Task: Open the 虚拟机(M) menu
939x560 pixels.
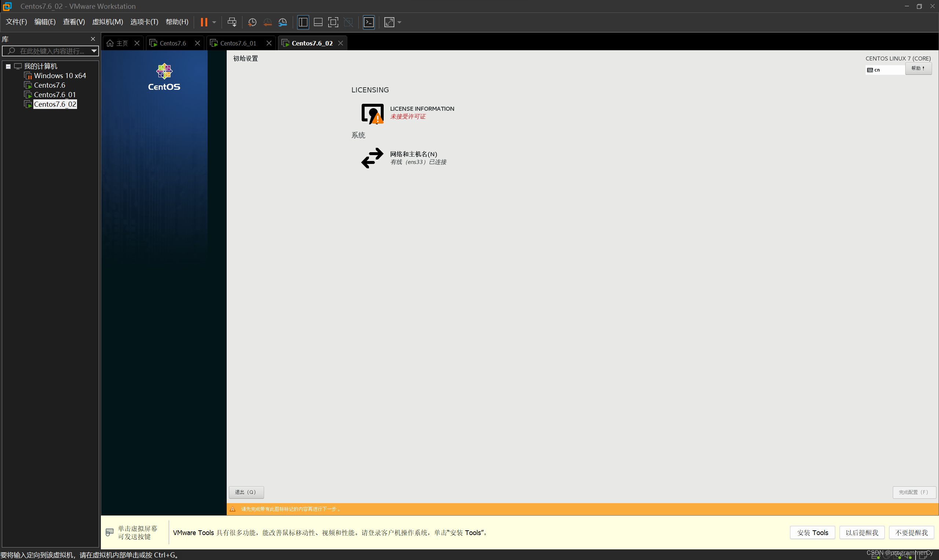Action: (x=107, y=22)
